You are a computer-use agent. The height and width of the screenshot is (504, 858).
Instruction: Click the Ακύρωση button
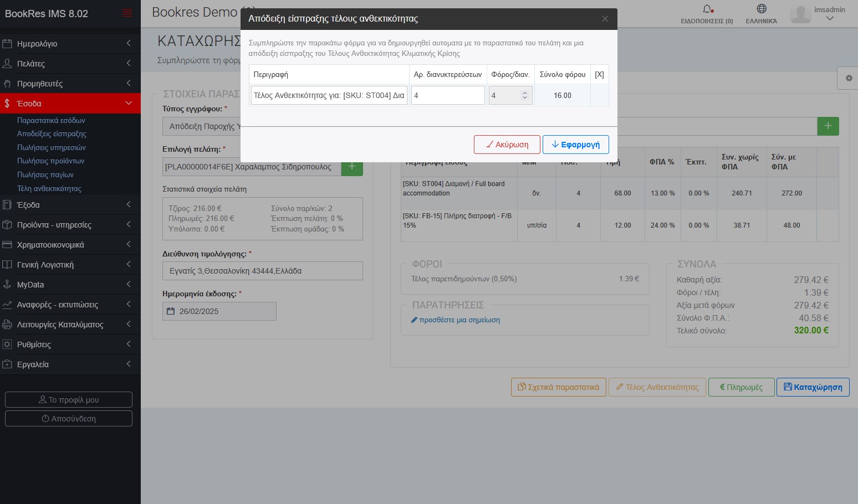507,145
